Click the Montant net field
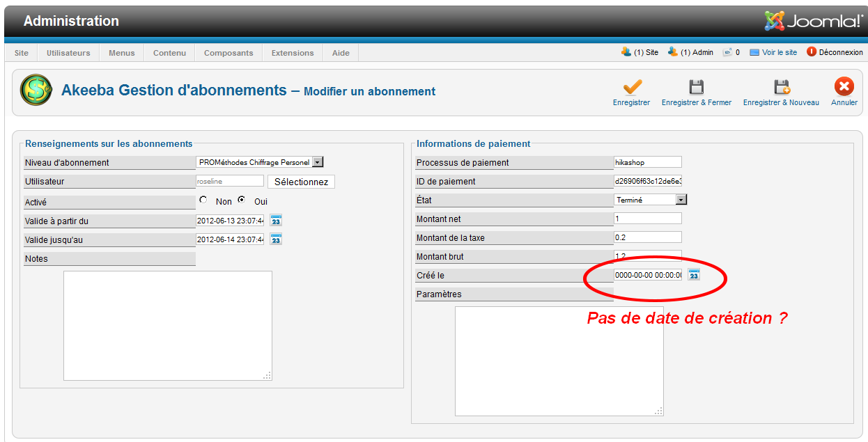This screenshot has width=868, height=442. coord(648,219)
